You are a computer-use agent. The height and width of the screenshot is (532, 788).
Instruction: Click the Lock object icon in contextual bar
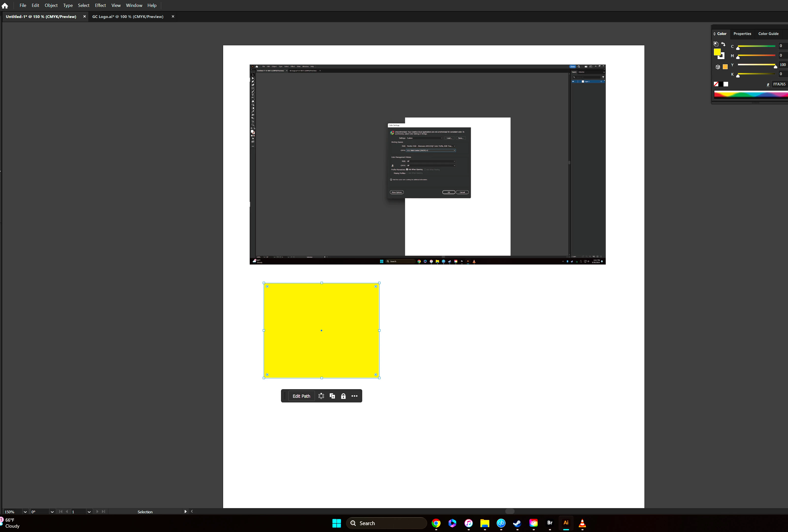click(343, 396)
